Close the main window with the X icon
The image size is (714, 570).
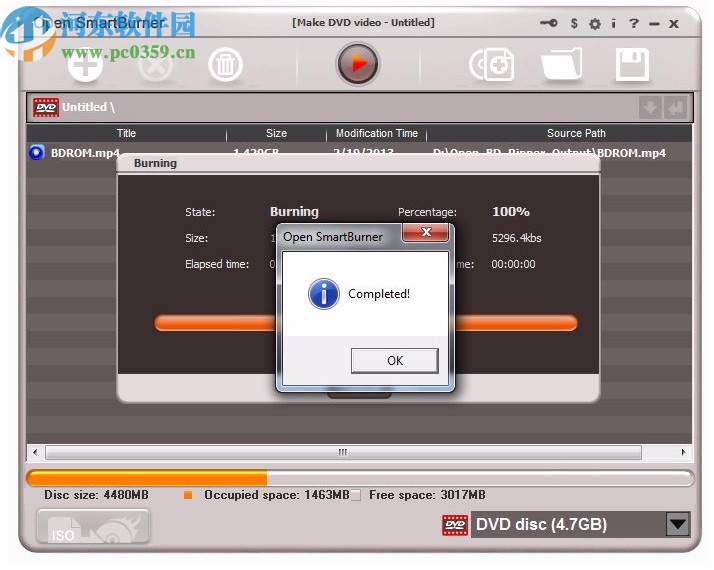click(674, 24)
